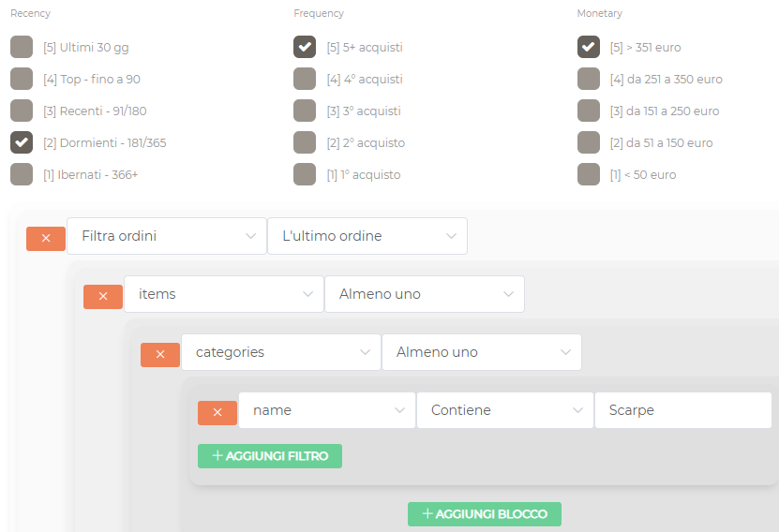Screen dimensions: 779x532
Task: Change the Contiene operator dropdown
Action: (x=505, y=410)
